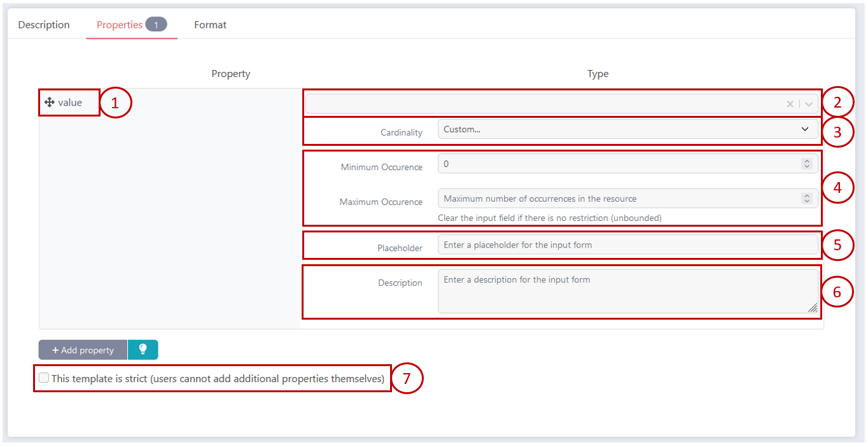Click the Properties tab count badge
Image resolution: width=868 pixels, height=447 pixels.
156,25
